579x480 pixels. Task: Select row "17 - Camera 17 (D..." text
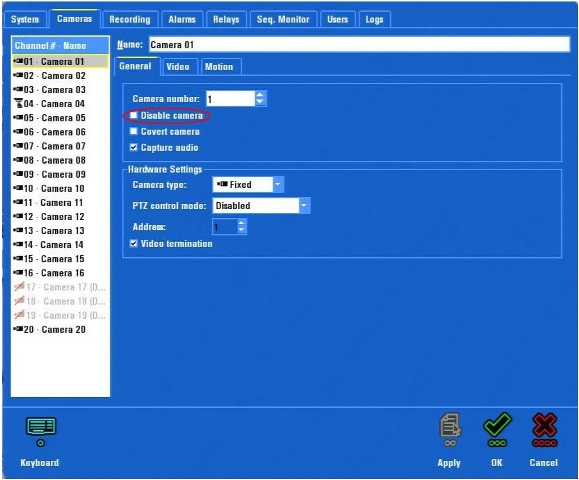click(x=66, y=287)
